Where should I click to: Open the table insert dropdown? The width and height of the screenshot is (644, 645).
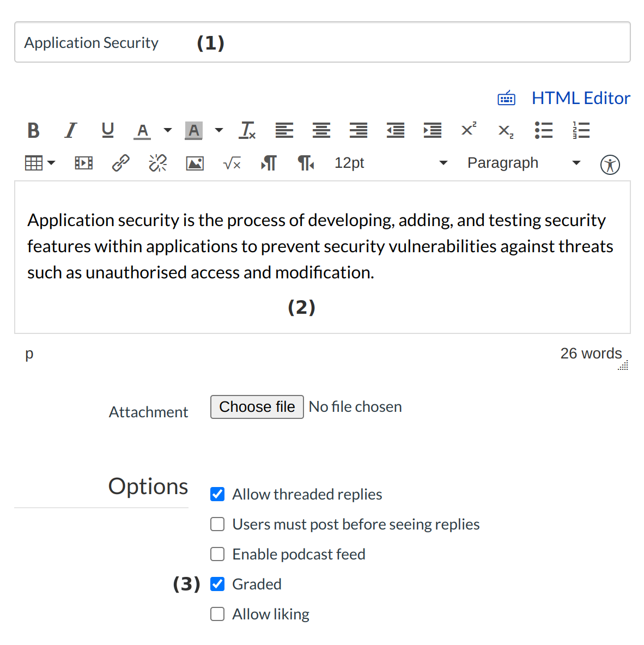[40, 163]
